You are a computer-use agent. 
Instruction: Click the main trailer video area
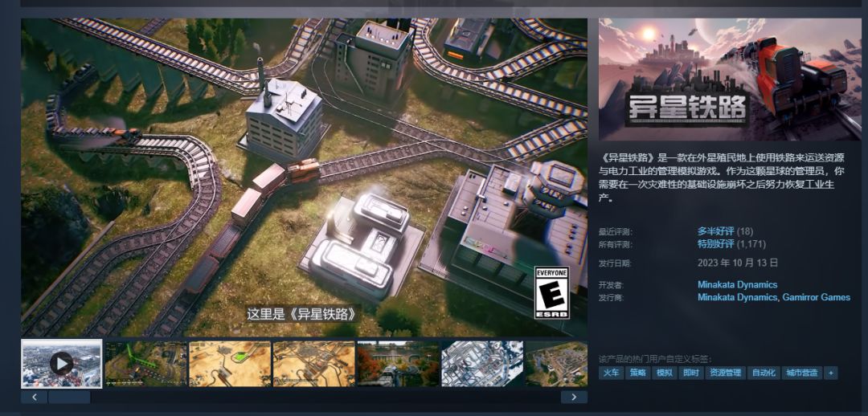(304, 177)
